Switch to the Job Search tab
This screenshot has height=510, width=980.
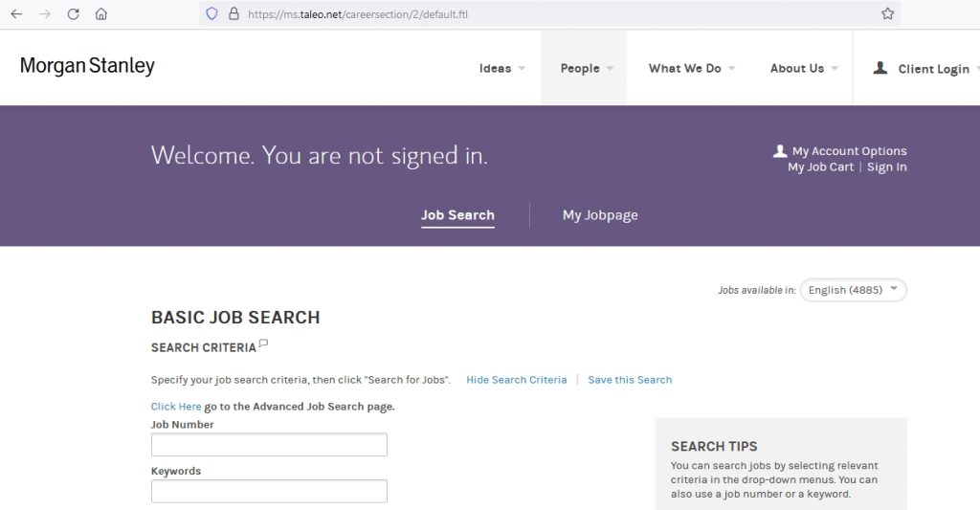click(457, 215)
